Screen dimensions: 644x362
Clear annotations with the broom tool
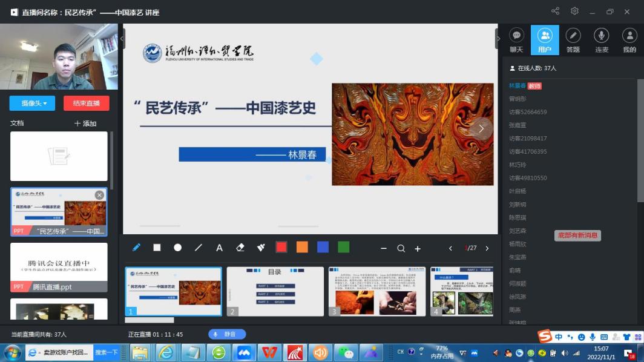[261, 248]
